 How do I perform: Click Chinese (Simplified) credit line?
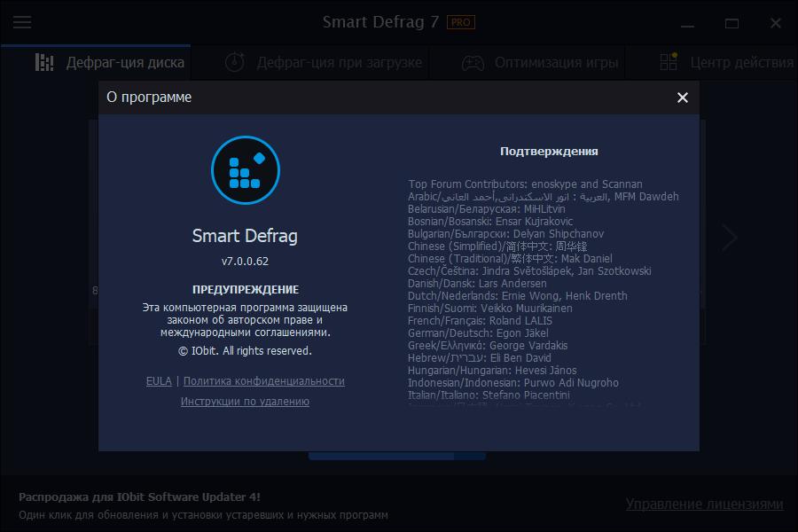[497, 246]
